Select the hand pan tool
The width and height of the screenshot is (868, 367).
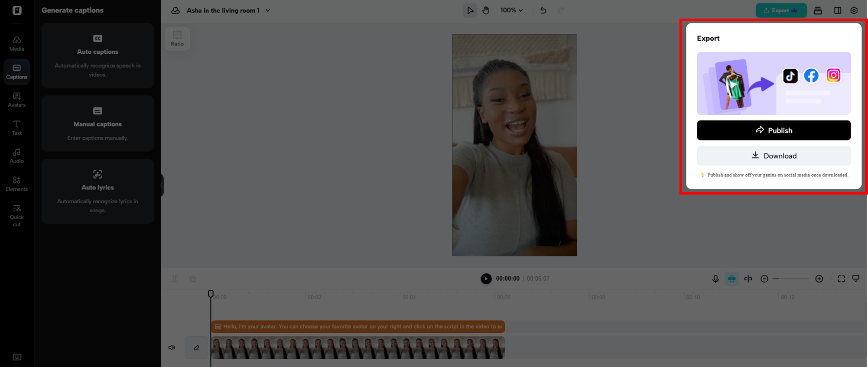tap(486, 10)
